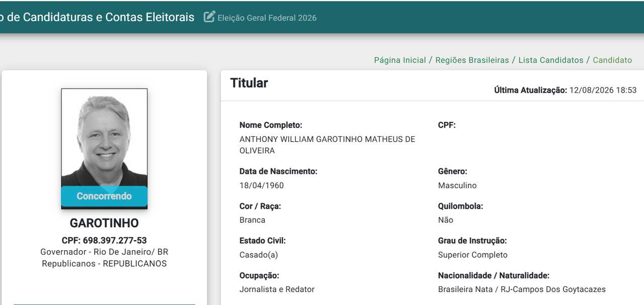Click the Concorrendo status badge
Screen dimensions: 644x305
tap(104, 196)
